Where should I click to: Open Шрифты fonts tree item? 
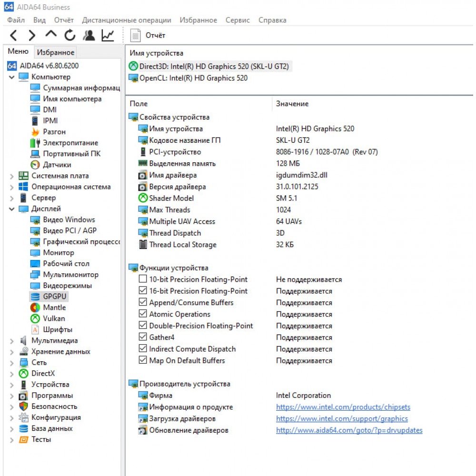pyautogui.click(x=51, y=329)
